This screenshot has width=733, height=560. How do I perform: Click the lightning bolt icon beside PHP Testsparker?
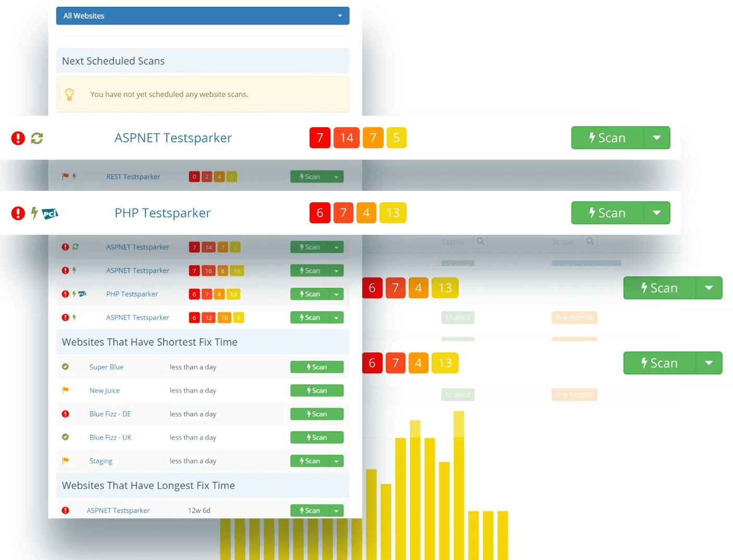(33, 213)
